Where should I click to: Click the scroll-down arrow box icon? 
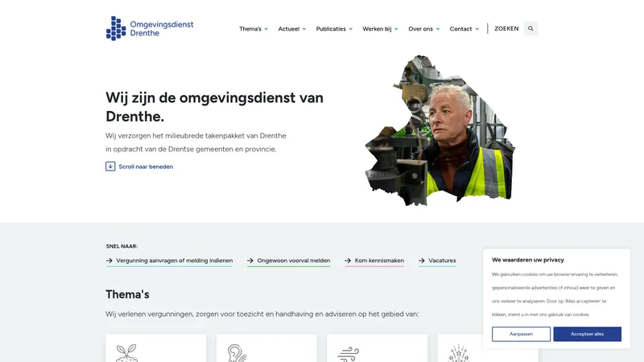pos(110,167)
